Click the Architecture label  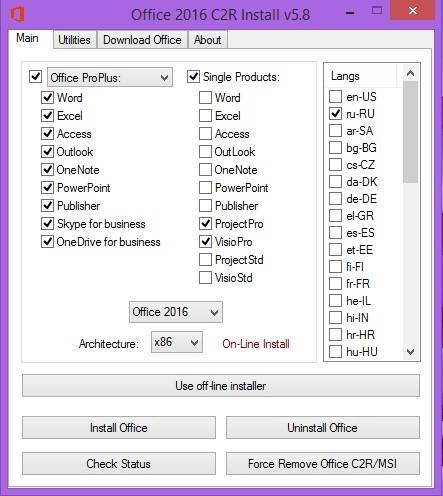pos(109,344)
